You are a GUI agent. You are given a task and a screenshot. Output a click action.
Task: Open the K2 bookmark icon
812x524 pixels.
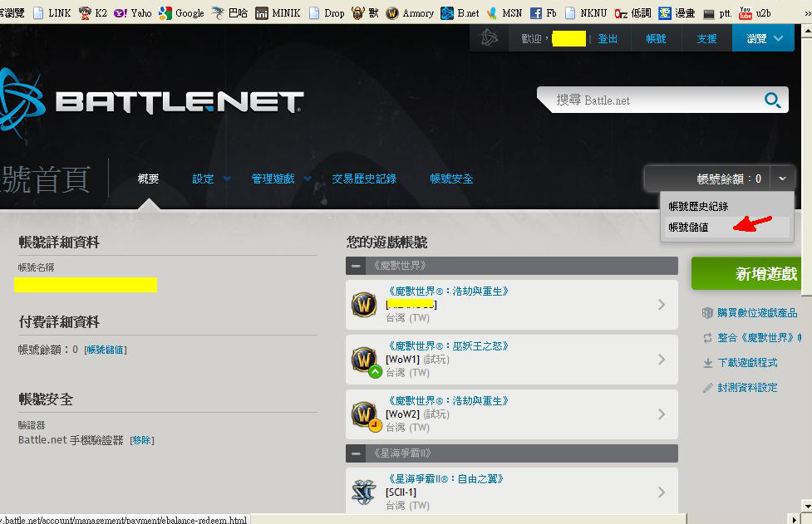point(85,12)
